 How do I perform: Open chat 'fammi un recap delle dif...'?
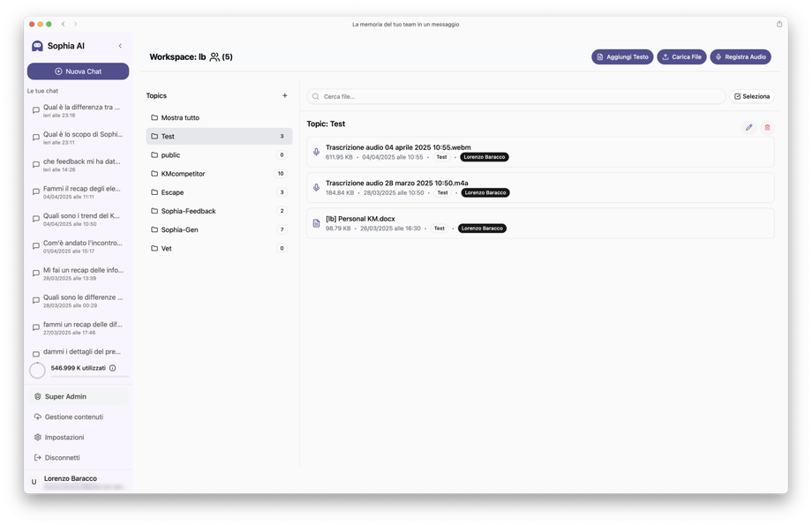(78, 327)
